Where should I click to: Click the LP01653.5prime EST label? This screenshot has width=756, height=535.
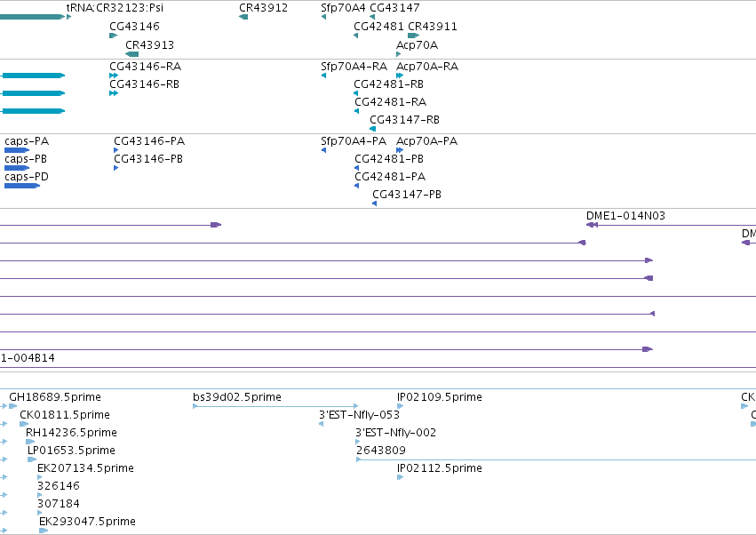(x=71, y=451)
